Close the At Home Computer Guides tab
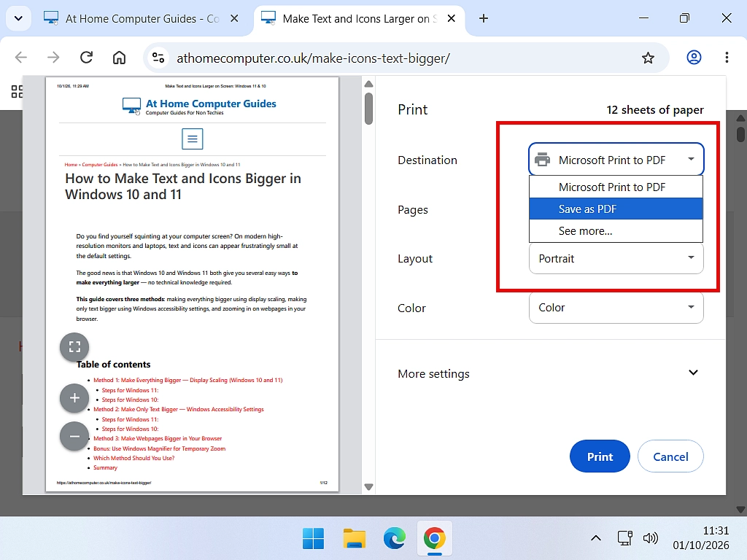 [x=234, y=18]
